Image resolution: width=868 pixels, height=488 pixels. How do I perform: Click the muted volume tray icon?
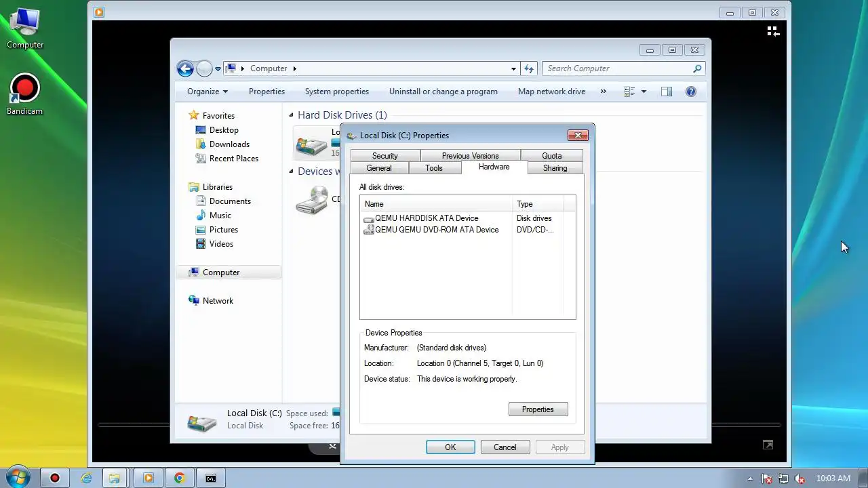point(800,478)
